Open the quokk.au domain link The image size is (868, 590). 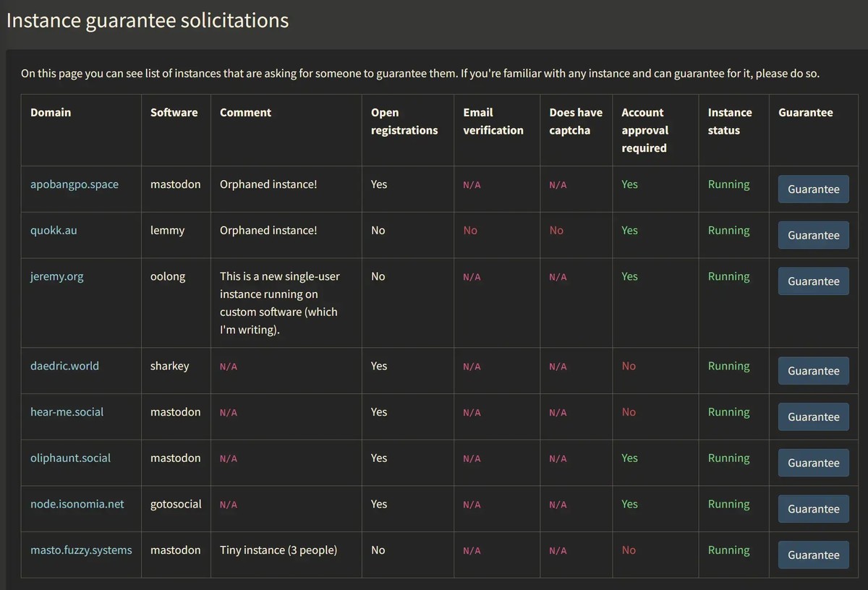pos(54,231)
